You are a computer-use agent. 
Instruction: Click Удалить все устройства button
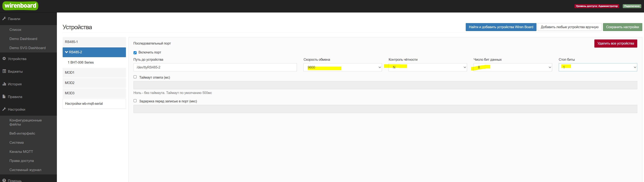615,44
